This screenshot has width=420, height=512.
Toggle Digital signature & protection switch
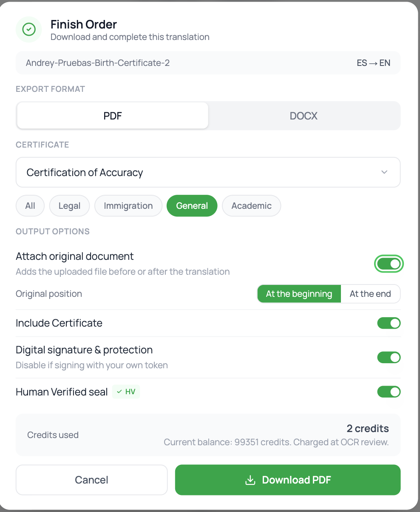[x=389, y=357]
